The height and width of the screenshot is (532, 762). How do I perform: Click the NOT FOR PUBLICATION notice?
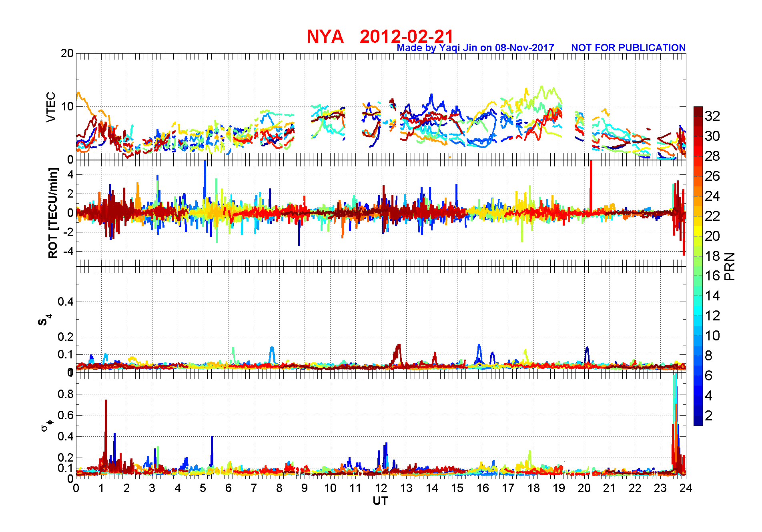[628, 48]
